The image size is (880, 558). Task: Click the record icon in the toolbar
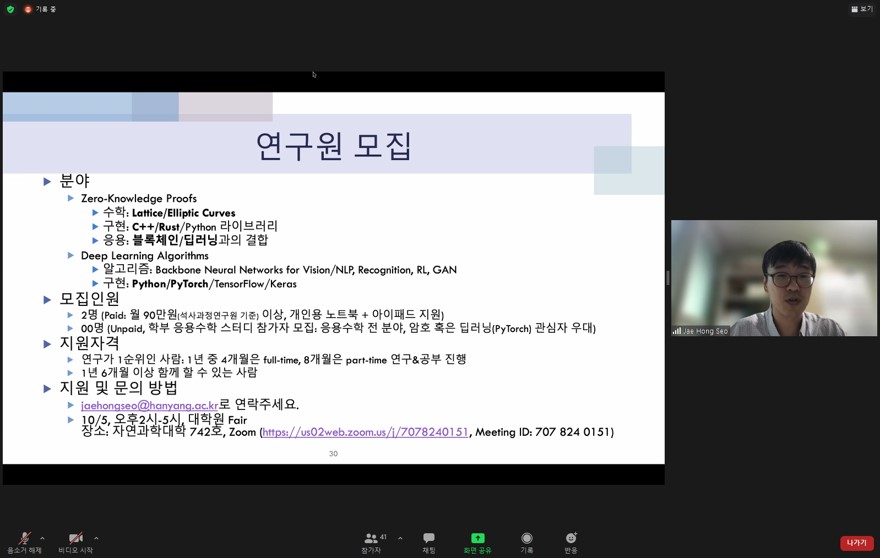coord(527,540)
